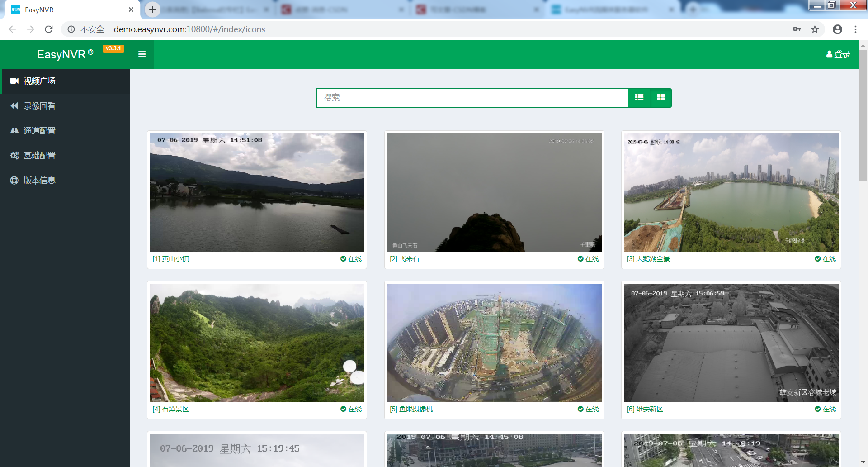868x467 pixels.
Task: Toggle the sidebar with the hamburger menu
Action: click(x=142, y=54)
